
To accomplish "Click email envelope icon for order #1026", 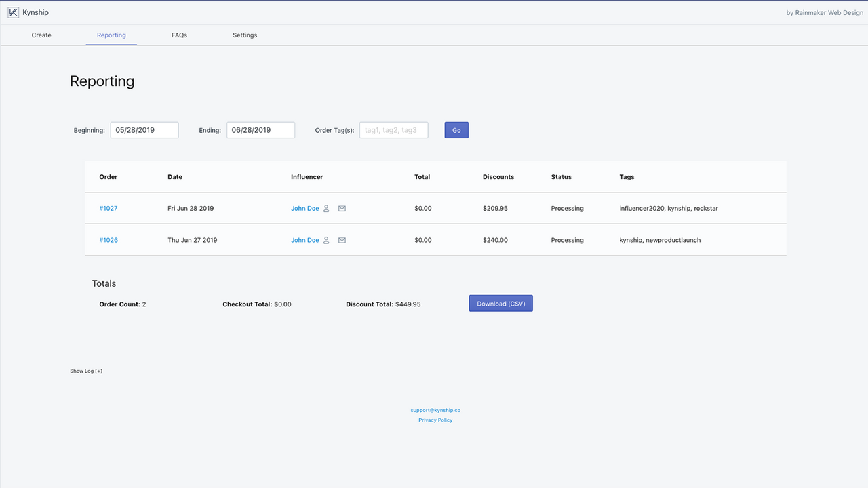I will click(x=342, y=240).
